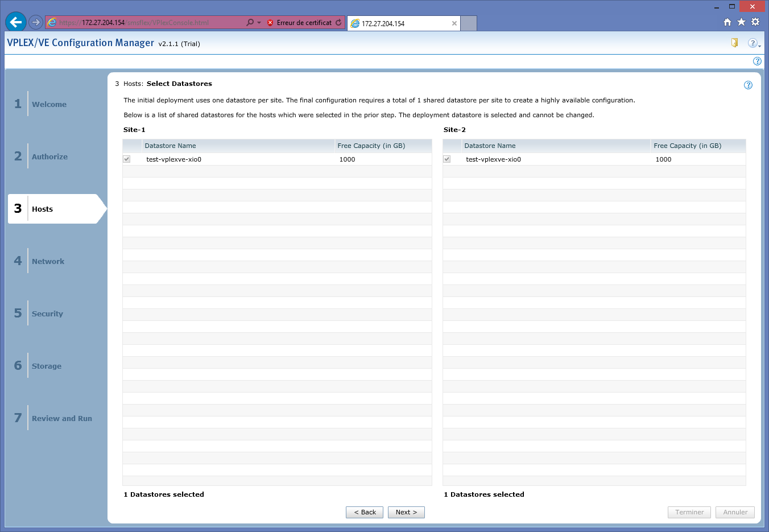This screenshot has height=532, width=769.
Task: Refresh the page using the reload icon
Action: [x=338, y=23]
